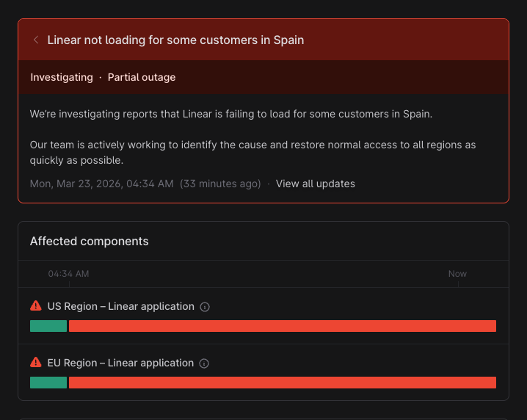Click the Now timeline label
This screenshot has width=527, height=420.
457,274
